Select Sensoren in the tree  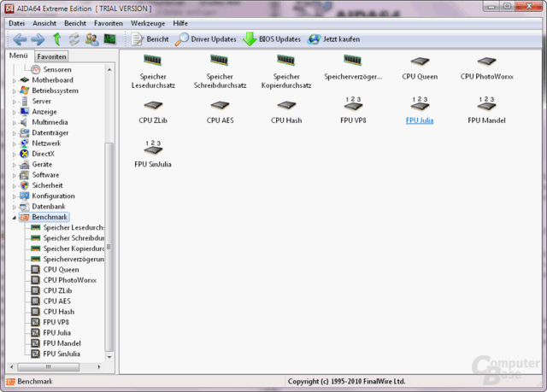point(57,70)
